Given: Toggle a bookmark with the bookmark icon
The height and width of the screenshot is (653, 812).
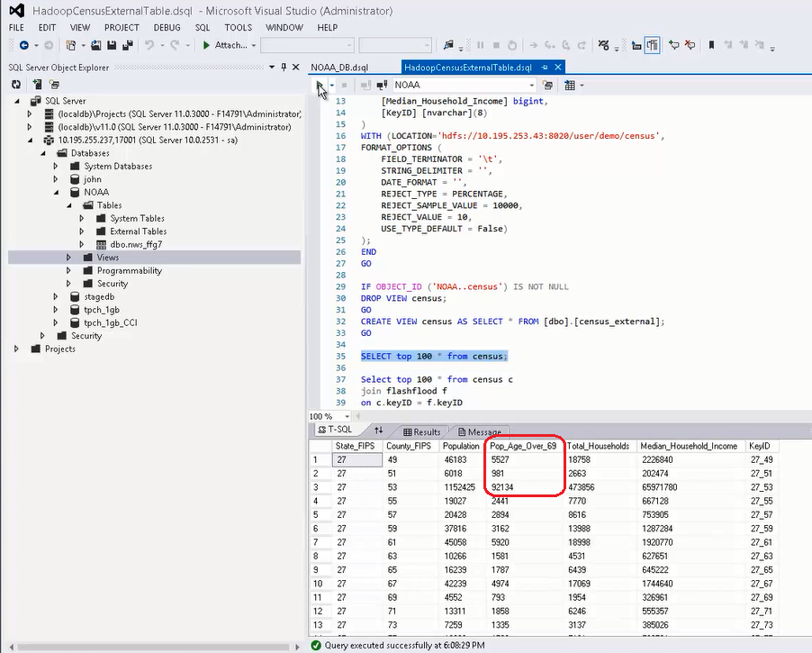Looking at the screenshot, I should [711, 46].
